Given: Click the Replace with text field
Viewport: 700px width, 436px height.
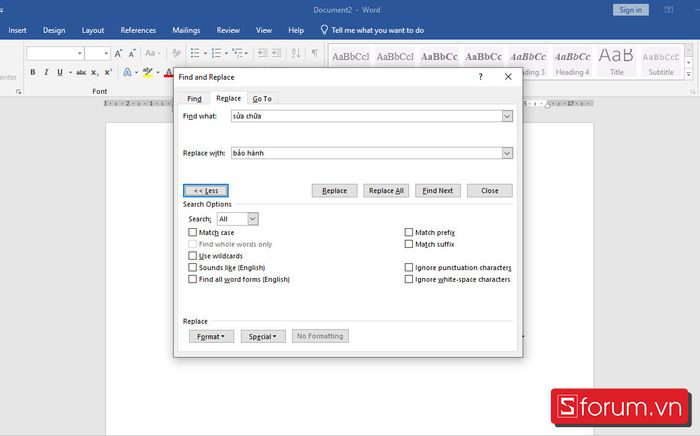Looking at the screenshot, I should (x=367, y=153).
